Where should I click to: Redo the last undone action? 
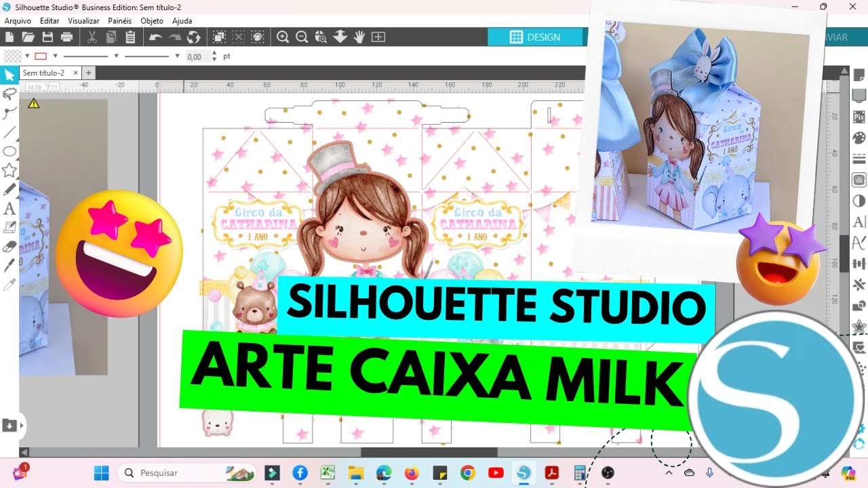[x=175, y=37]
